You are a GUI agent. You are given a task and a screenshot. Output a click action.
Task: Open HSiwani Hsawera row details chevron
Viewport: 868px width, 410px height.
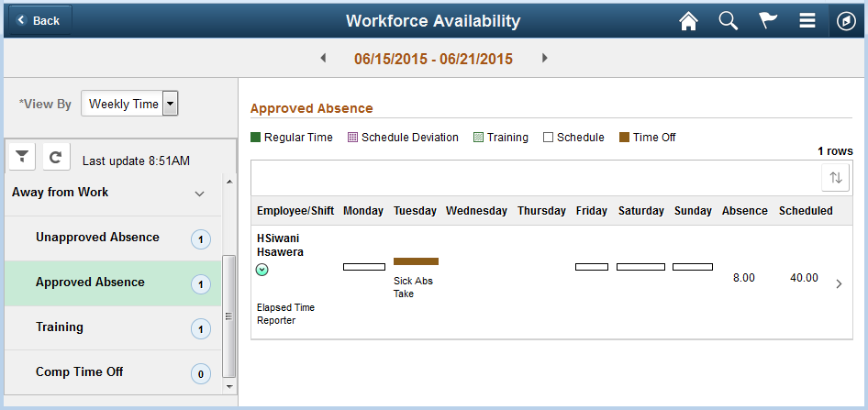point(840,283)
